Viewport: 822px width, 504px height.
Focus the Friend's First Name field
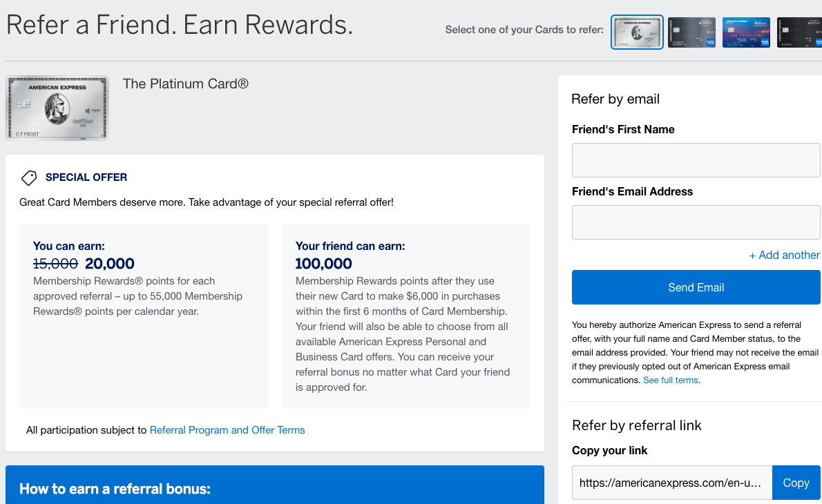click(696, 160)
